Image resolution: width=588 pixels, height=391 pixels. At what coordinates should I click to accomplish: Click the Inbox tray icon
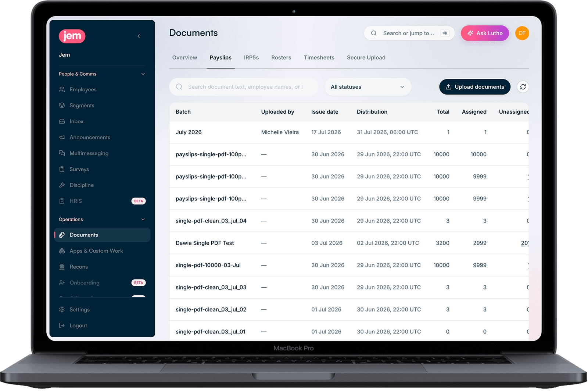tap(62, 121)
